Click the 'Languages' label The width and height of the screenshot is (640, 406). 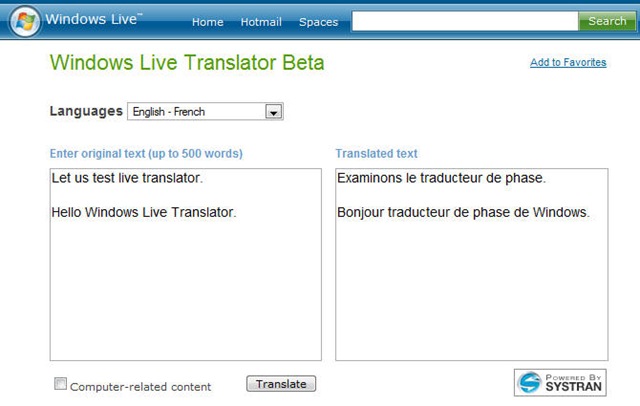tap(86, 111)
